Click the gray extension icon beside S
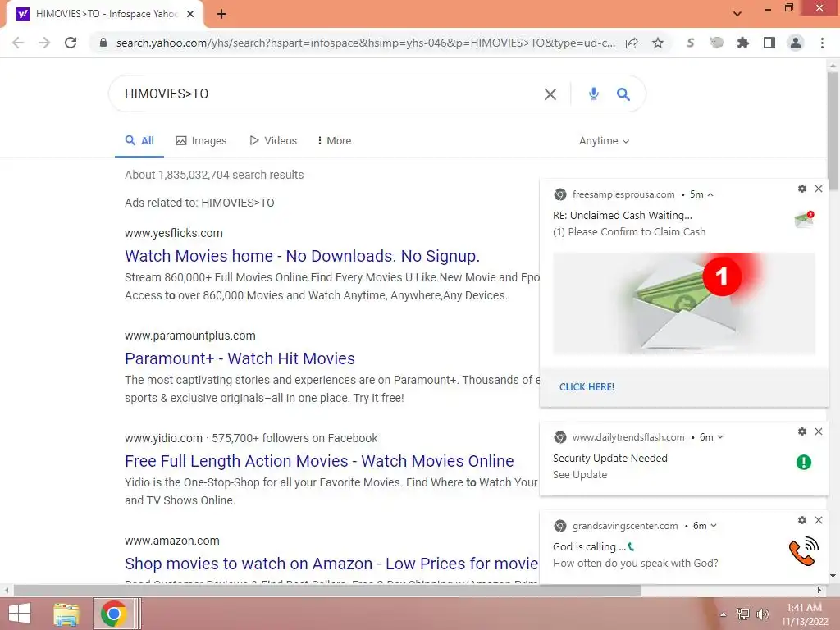Image resolution: width=840 pixels, height=630 pixels. [x=716, y=43]
